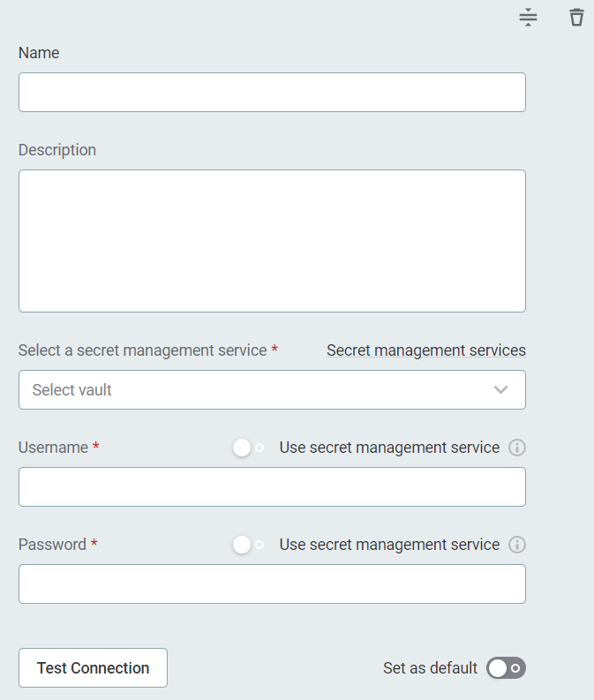Select the Password input field
Image resolution: width=594 pixels, height=700 pixels.
(272, 584)
